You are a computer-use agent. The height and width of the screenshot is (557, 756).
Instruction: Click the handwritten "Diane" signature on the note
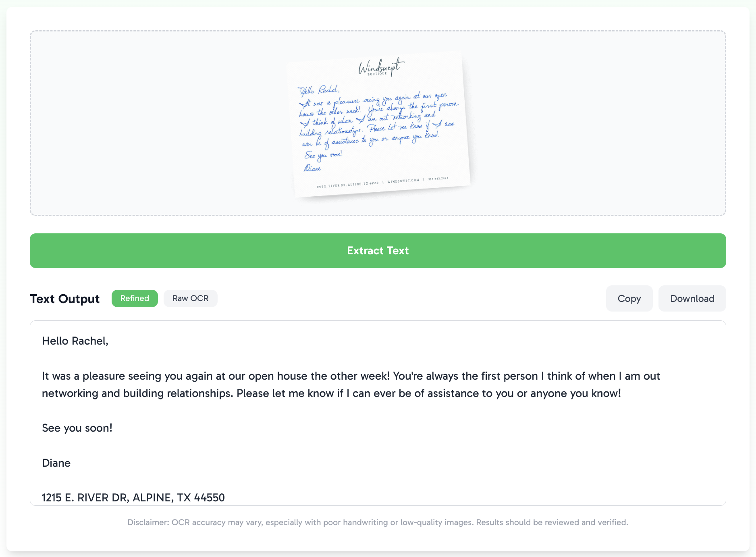[x=312, y=169]
